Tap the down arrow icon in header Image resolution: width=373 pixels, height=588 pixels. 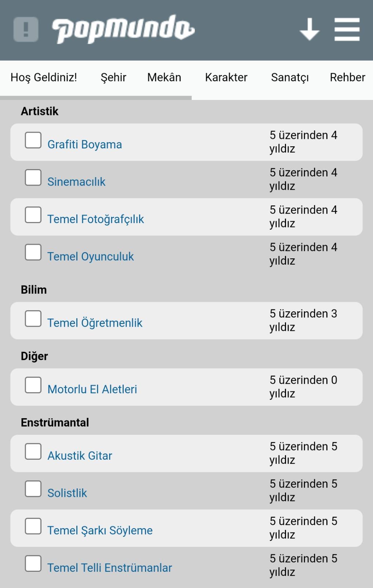pyautogui.click(x=309, y=29)
